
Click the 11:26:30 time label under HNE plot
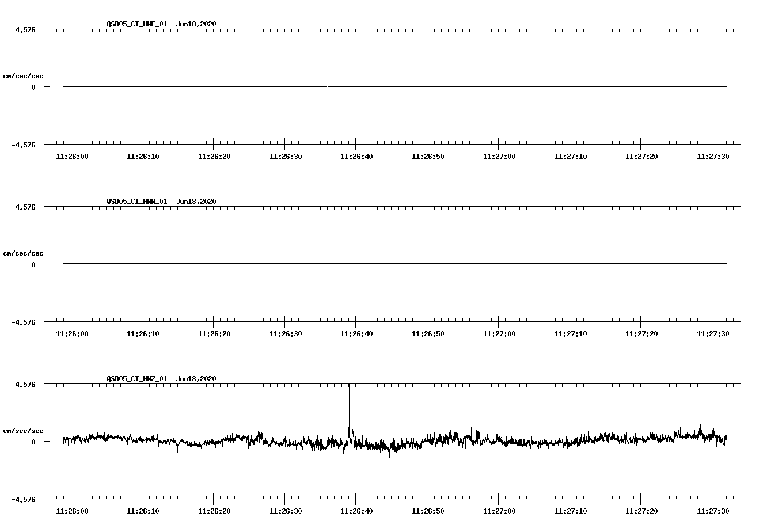tap(286, 156)
